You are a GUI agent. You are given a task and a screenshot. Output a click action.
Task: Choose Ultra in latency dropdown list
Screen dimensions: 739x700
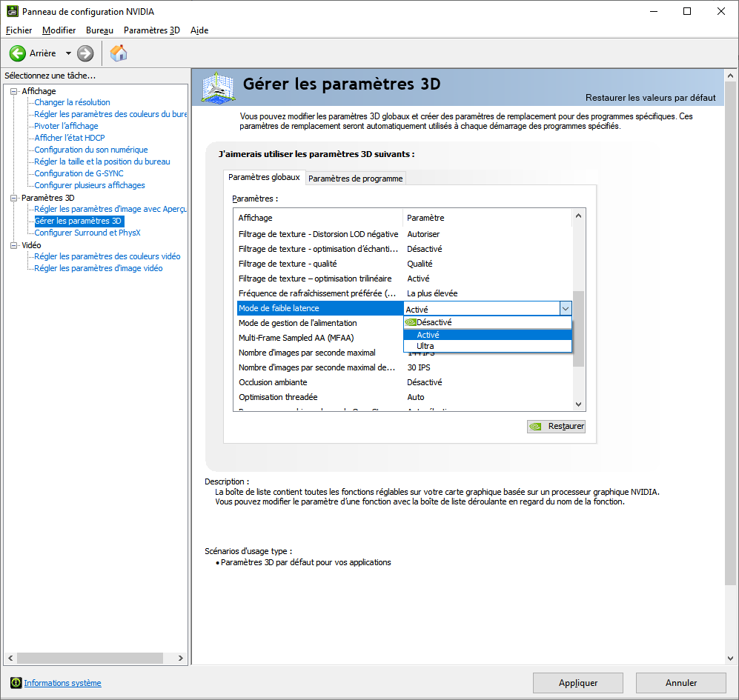[x=487, y=346]
